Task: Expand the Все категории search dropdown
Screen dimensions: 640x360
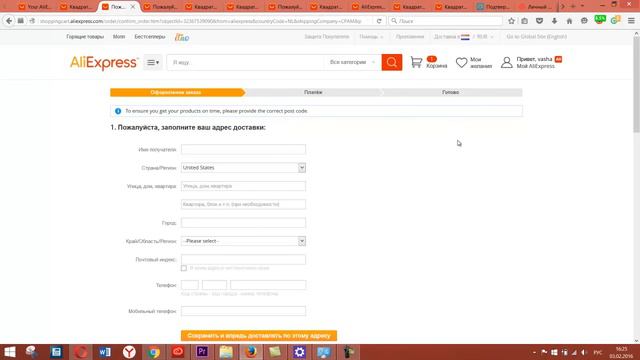Action: (x=353, y=62)
